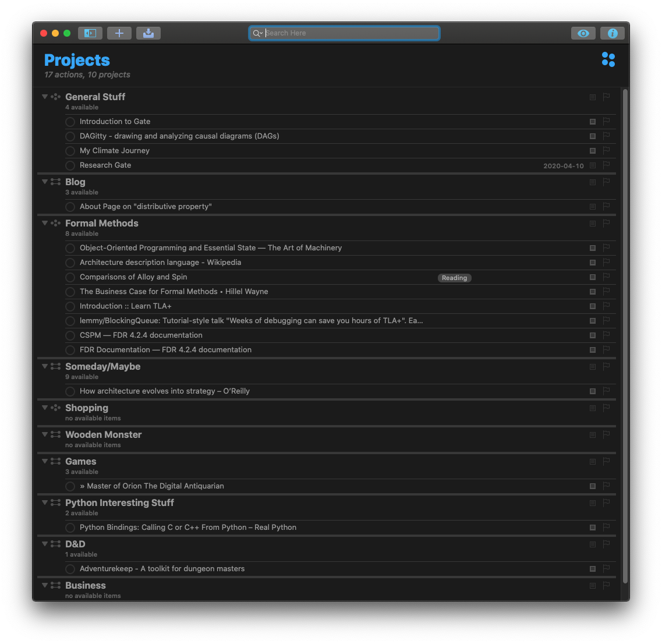
Task: Open View options with the eye icon
Action: (x=583, y=33)
